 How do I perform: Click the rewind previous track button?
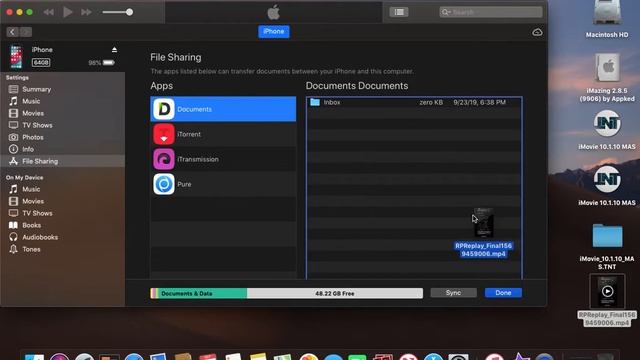(x=49, y=12)
